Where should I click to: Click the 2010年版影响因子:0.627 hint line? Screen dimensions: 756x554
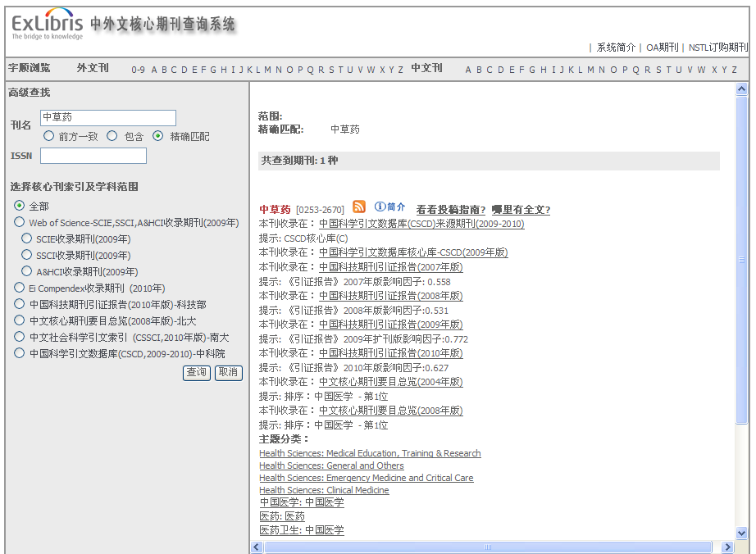pyautogui.click(x=353, y=368)
